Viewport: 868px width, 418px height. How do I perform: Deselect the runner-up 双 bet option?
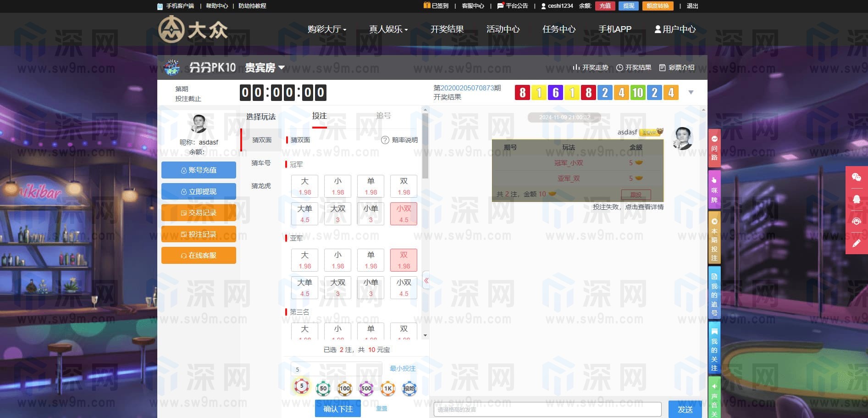coord(404,260)
